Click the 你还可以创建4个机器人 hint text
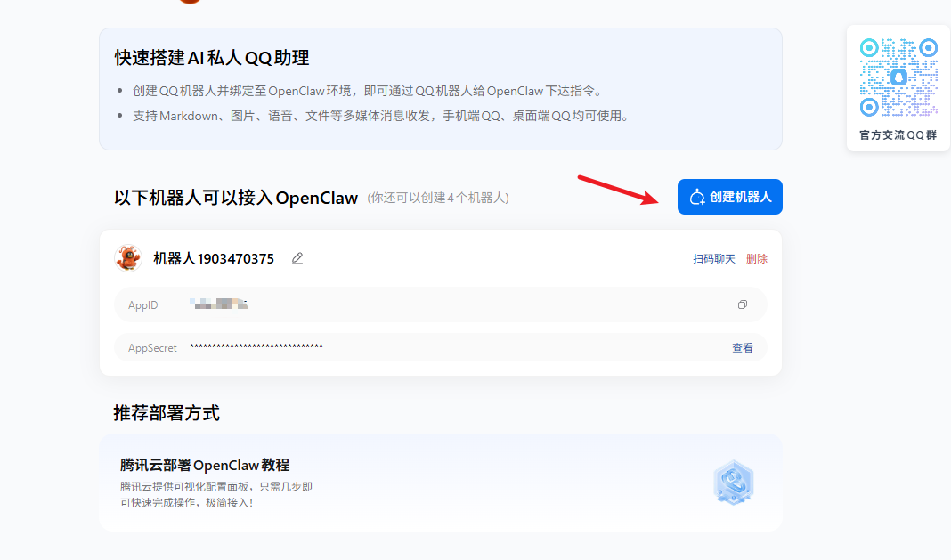This screenshot has width=951, height=560. point(438,198)
